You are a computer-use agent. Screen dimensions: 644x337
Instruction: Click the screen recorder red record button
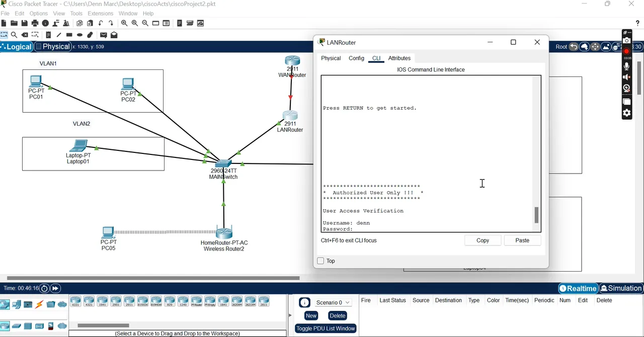[x=626, y=51]
